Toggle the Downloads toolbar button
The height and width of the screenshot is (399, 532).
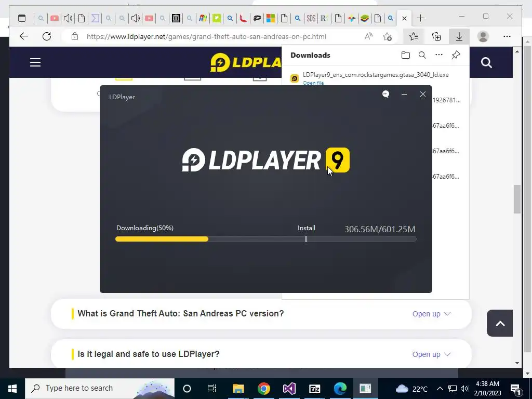pos(459,36)
